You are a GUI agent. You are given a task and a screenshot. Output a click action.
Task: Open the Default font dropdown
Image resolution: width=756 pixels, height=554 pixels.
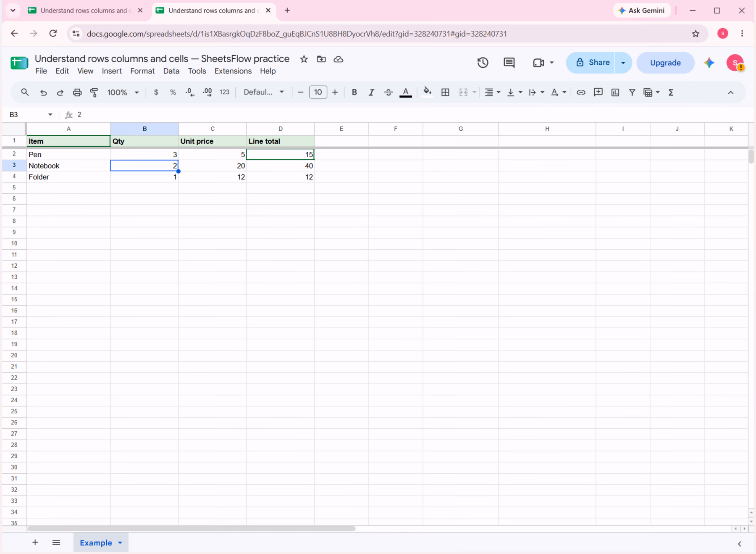(x=264, y=92)
